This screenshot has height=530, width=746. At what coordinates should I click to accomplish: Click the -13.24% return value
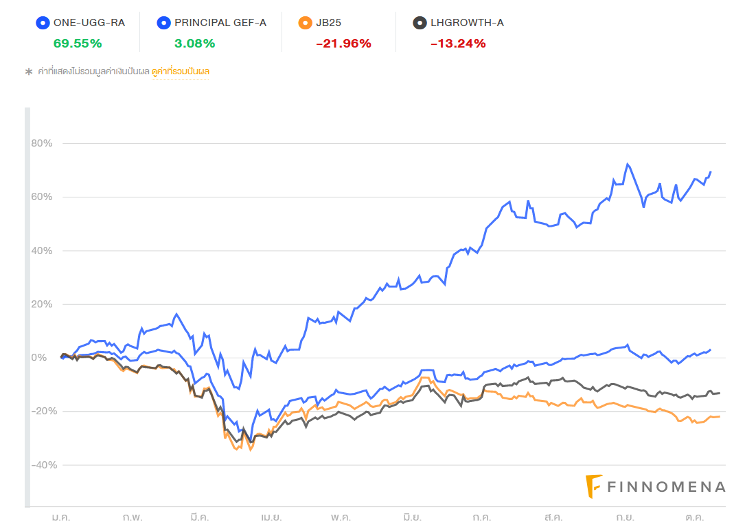458,43
